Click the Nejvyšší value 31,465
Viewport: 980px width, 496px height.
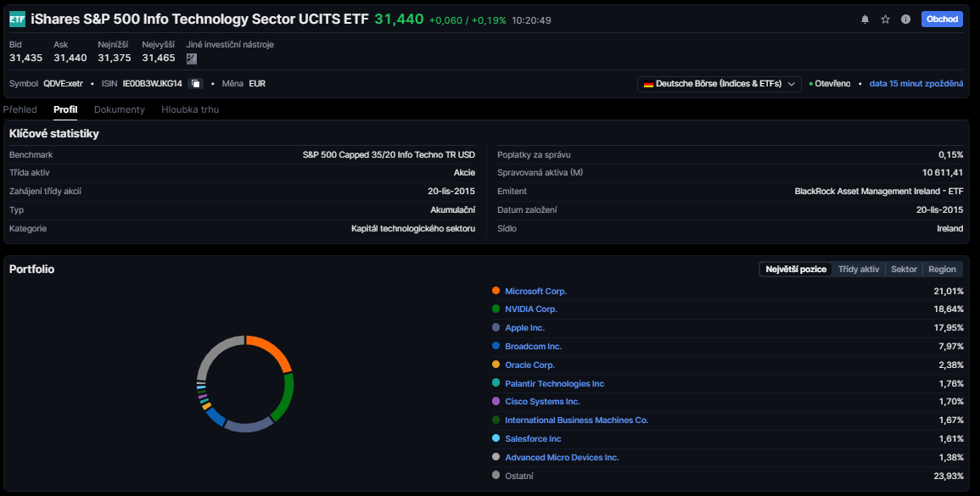pos(159,59)
